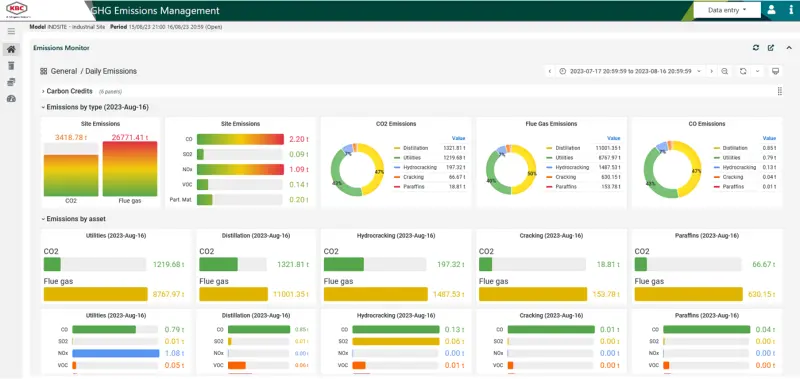The height and width of the screenshot is (379, 800).
Task: Click the SO2 value 0.09 t in Site Emissions
Action: (x=299, y=155)
